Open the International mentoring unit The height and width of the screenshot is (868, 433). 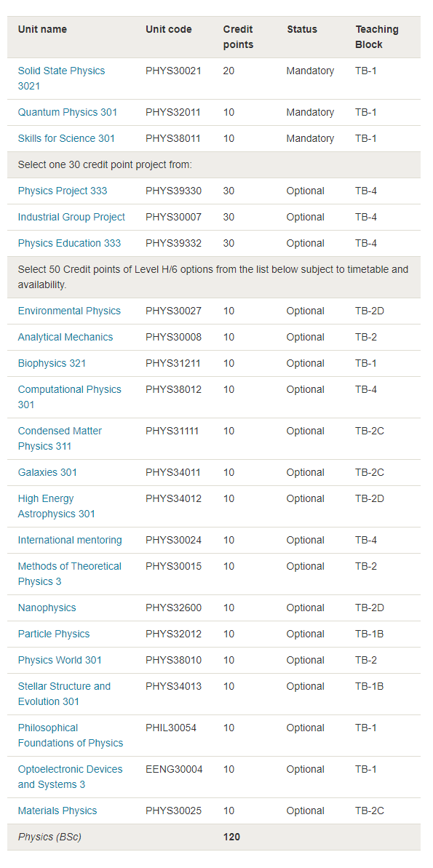(x=70, y=541)
